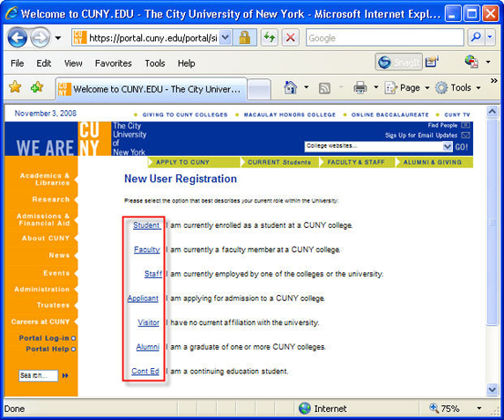Choose the Applicant registration role link
The image size is (504, 420).
(143, 298)
